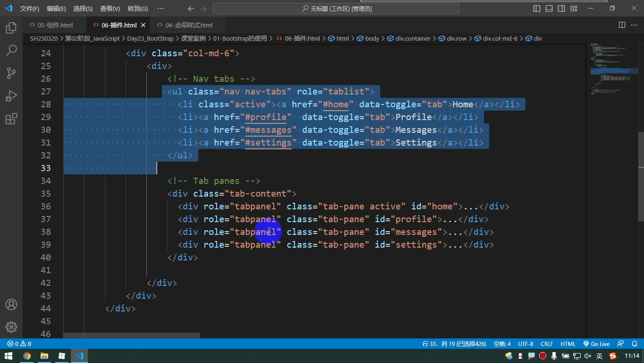Open the Search view icon
Screen dimensions: 644x363
coord(11,50)
